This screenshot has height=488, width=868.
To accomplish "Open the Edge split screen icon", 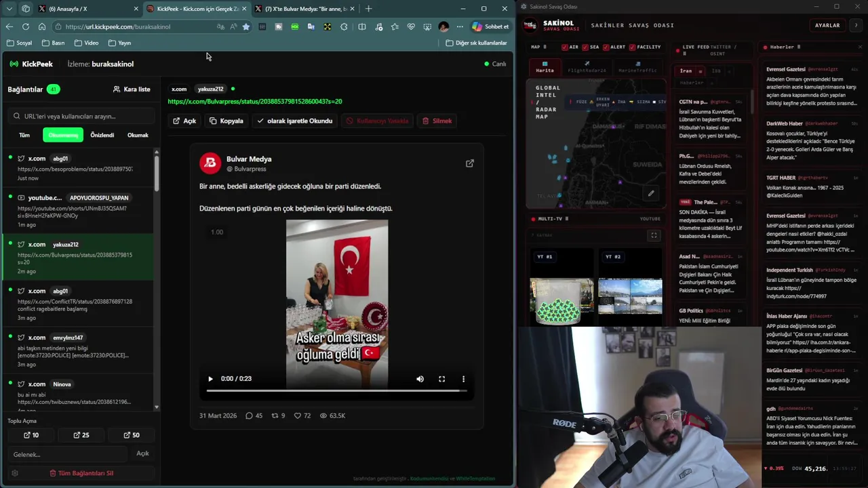I will pyautogui.click(x=362, y=26).
